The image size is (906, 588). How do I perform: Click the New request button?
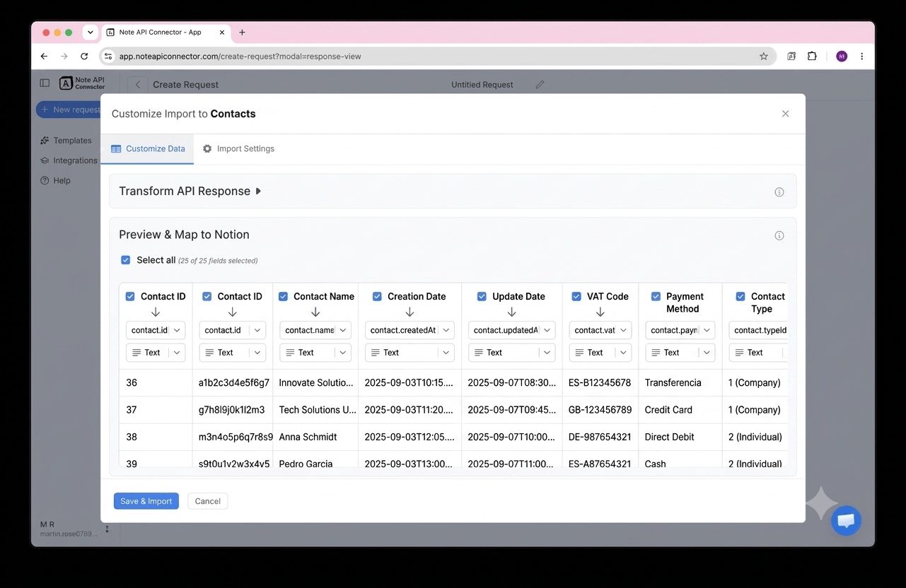tap(69, 110)
